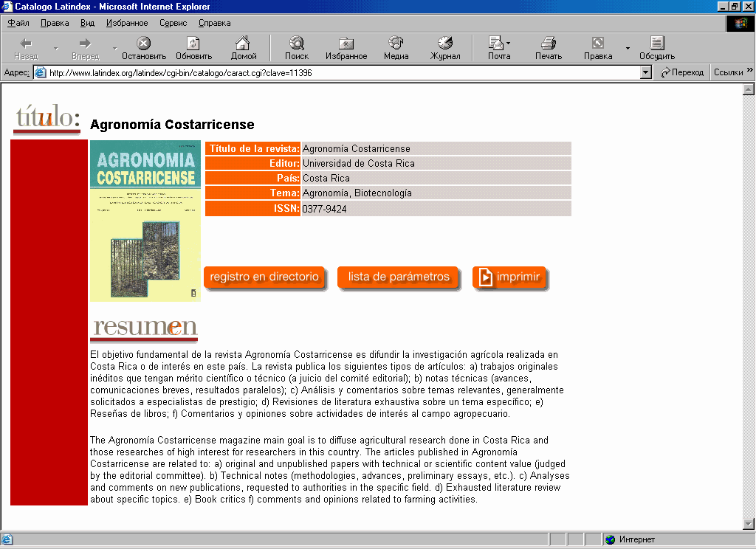756x549 pixels.
Task: Open the Файл menu
Action: pyautogui.click(x=18, y=23)
